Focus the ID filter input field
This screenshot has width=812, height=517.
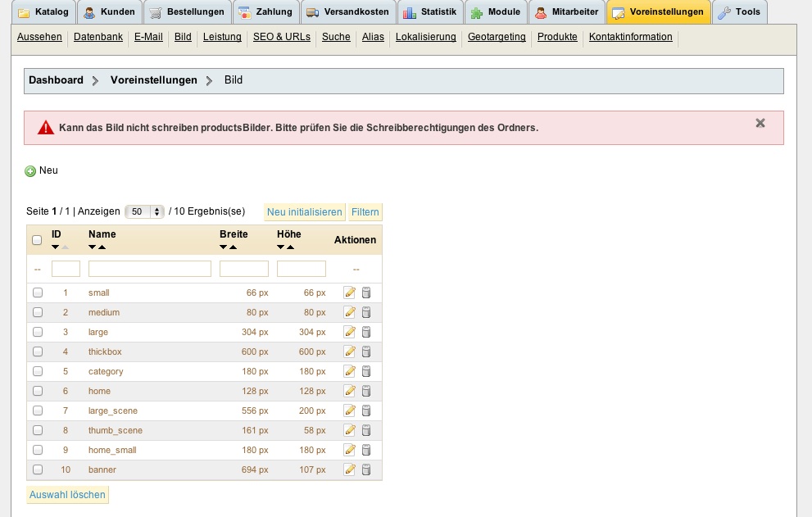pos(66,269)
